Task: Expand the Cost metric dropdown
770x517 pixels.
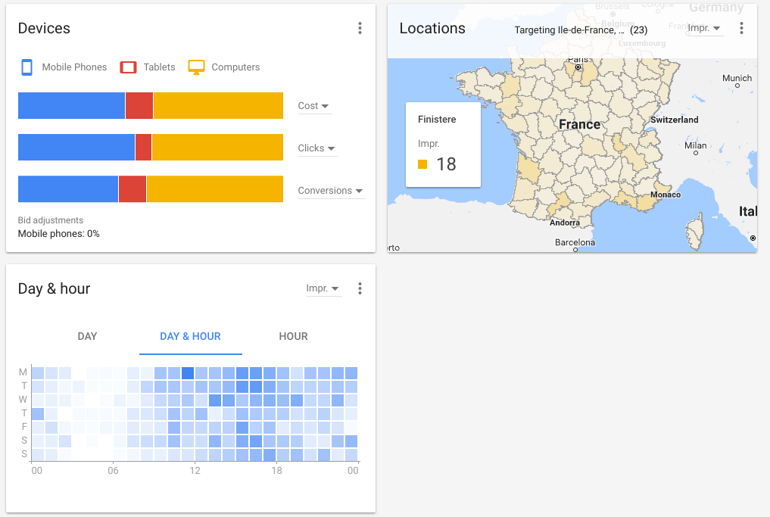Action: pyautogui.click(x=314, y=106)
